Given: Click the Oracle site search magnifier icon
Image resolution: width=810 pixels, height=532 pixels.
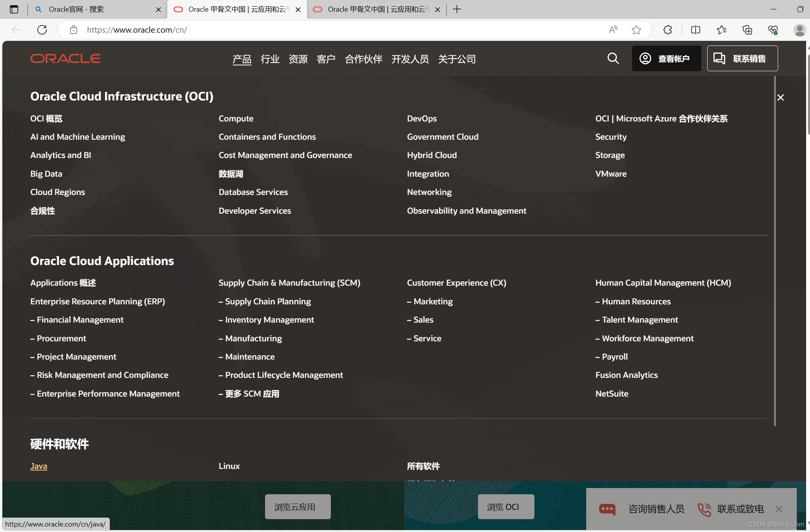Looking at the screenshot, I should (x=613, y=58).
